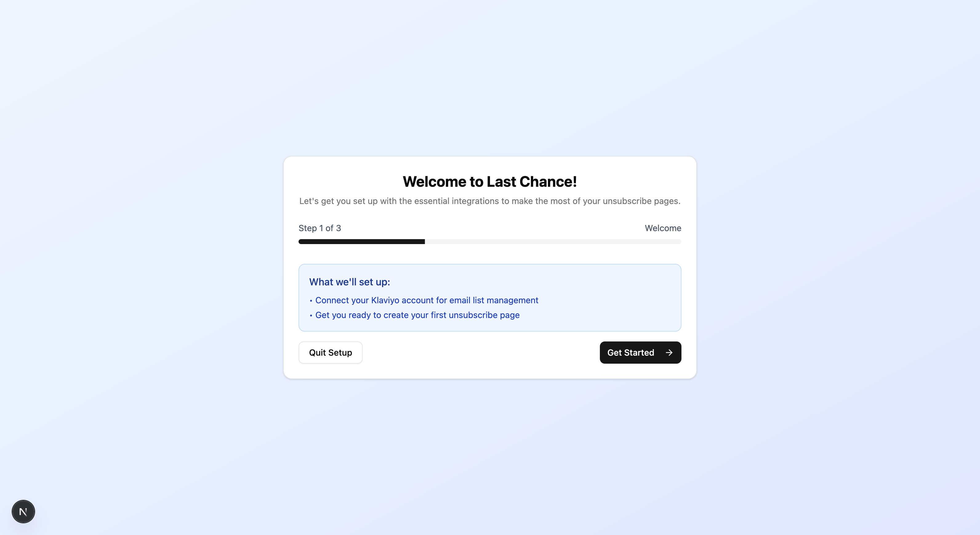
Task: Select the 'Step 1 of 3' label
Action: coord(319,228)
